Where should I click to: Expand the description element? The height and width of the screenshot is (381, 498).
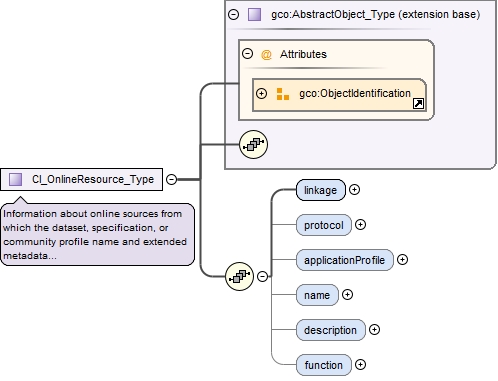pos(374,330)
